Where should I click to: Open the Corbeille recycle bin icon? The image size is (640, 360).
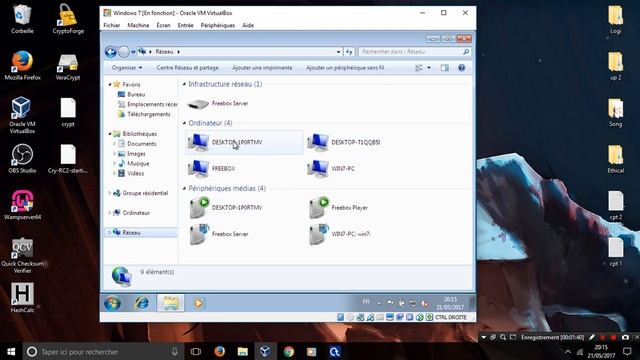pyautogui.click(x=22, y=19)
